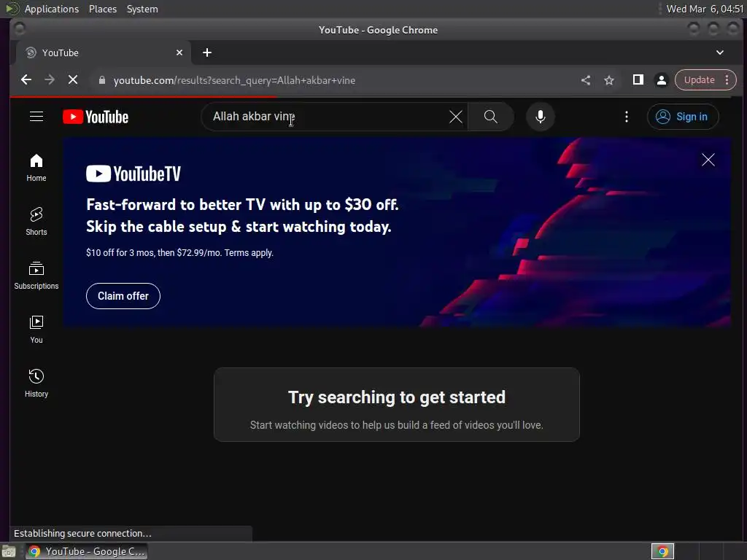
Task: Toggle the Chrome side panel
Action: tap(638, 80)
